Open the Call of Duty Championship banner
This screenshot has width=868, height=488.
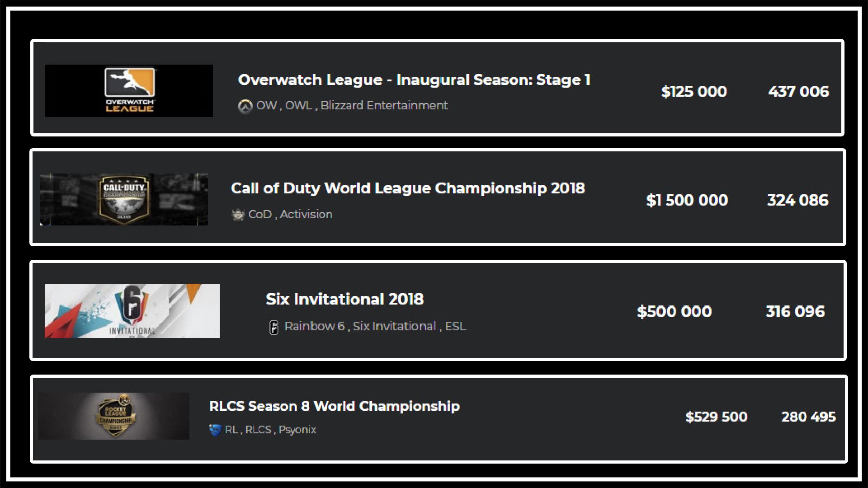tap(124, 199)
